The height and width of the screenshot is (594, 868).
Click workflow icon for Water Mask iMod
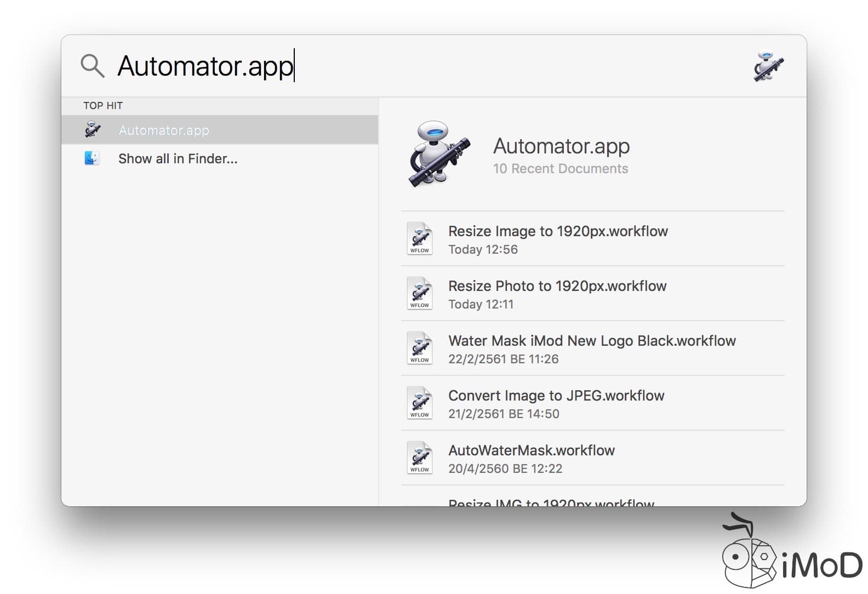[x=420, y=348]
